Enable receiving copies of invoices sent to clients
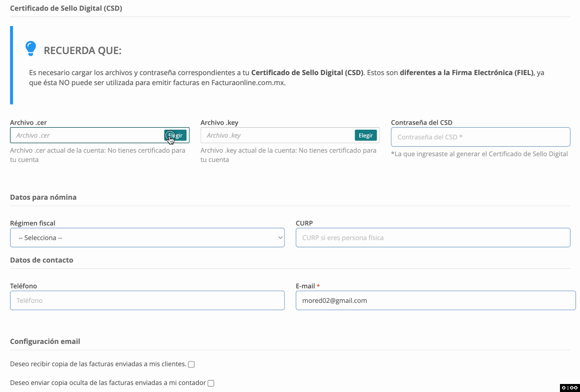Screen dimensions: 580x392 click(x=191, y=364)
